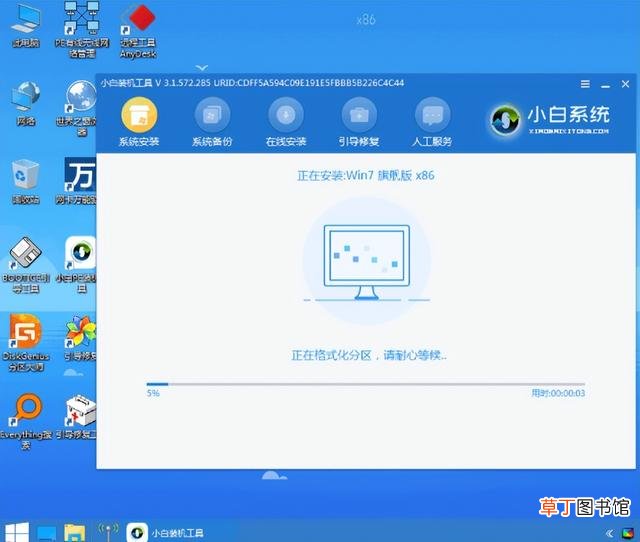This screenshot has width=640, height=542.
Task: Click the 5% progress label
Action: (153, 393)
